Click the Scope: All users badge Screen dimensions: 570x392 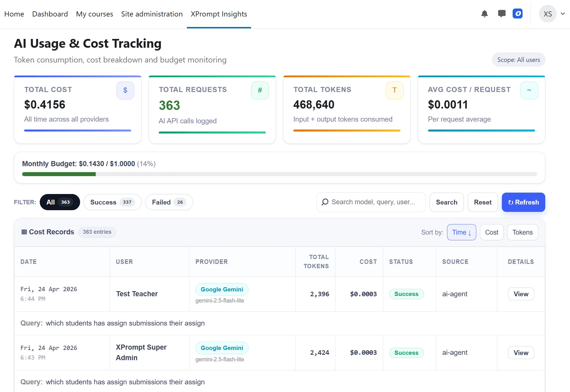[x=519, y=60]
